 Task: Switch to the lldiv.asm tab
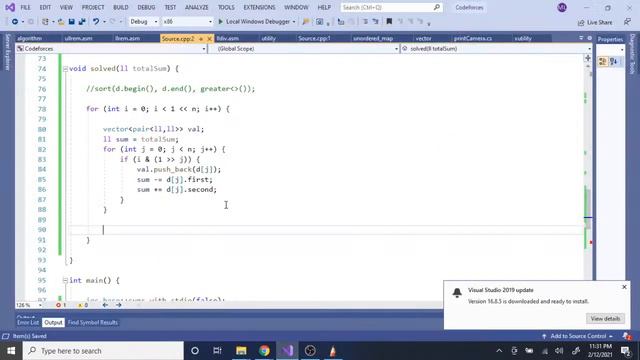coord(227,38)
